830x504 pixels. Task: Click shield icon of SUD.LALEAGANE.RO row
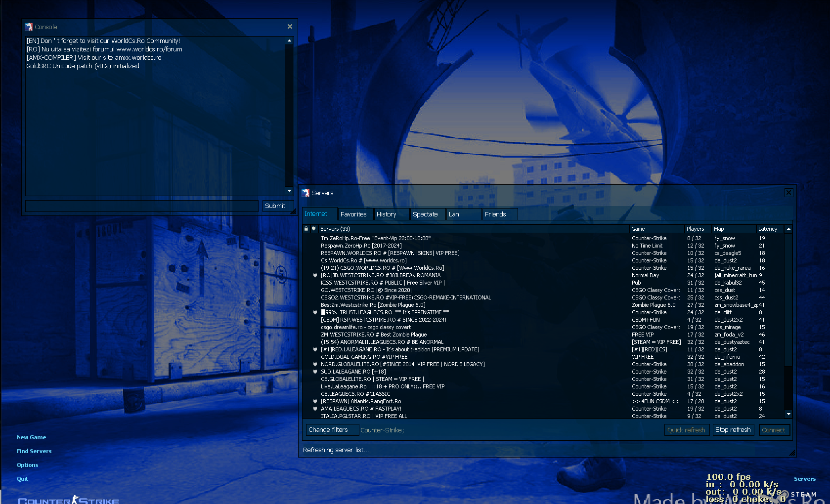coord(315,372)
